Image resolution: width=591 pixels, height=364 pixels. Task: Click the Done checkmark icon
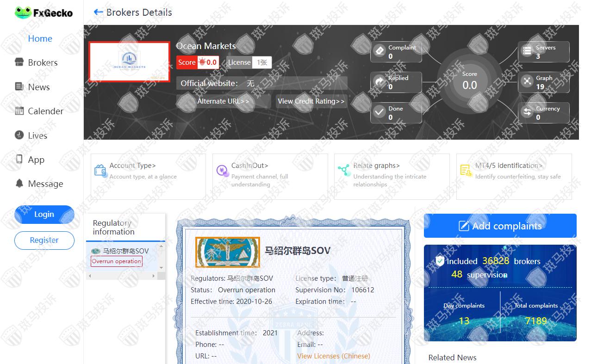380,112
